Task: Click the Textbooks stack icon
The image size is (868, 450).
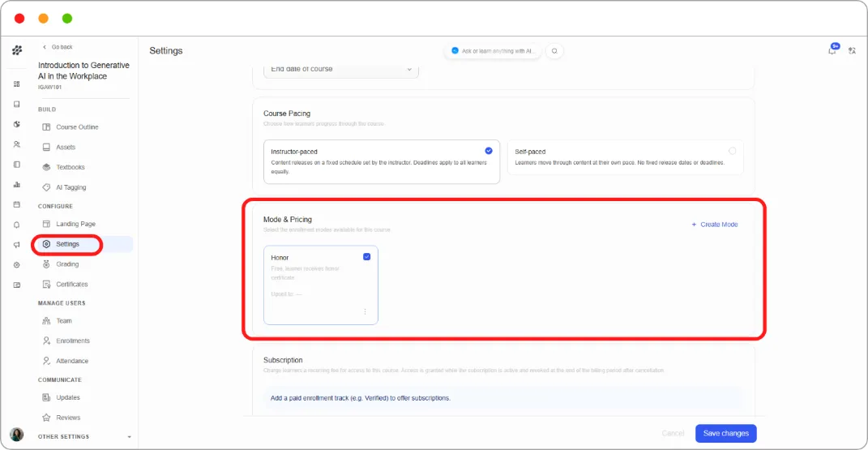Action: (x=46, y=167)
